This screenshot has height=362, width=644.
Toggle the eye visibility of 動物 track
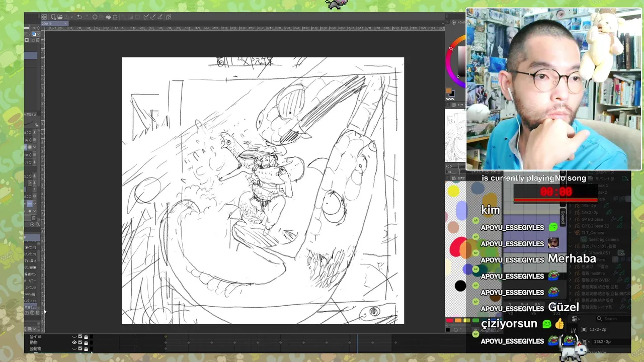[x=74, y=342]
